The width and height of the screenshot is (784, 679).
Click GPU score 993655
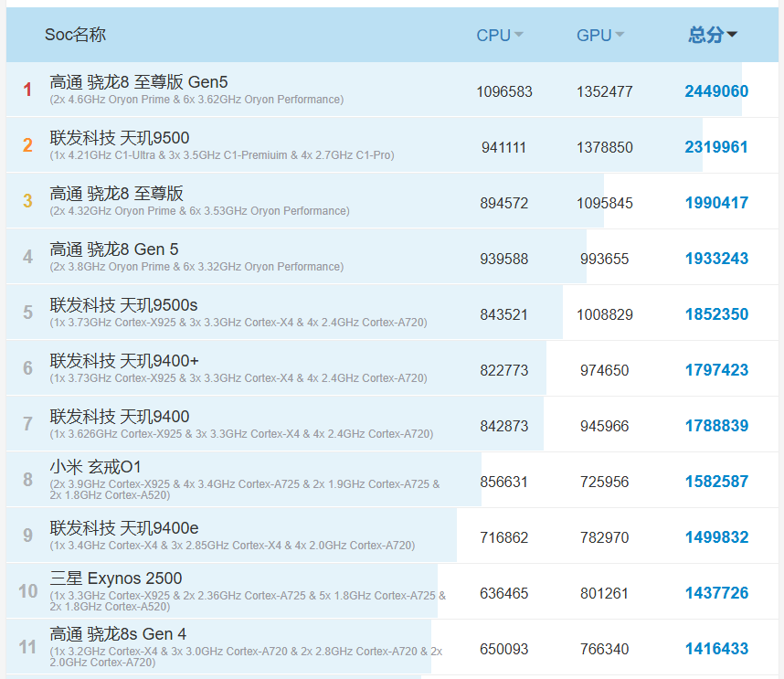pyautogui.click(x=605, y=259)
